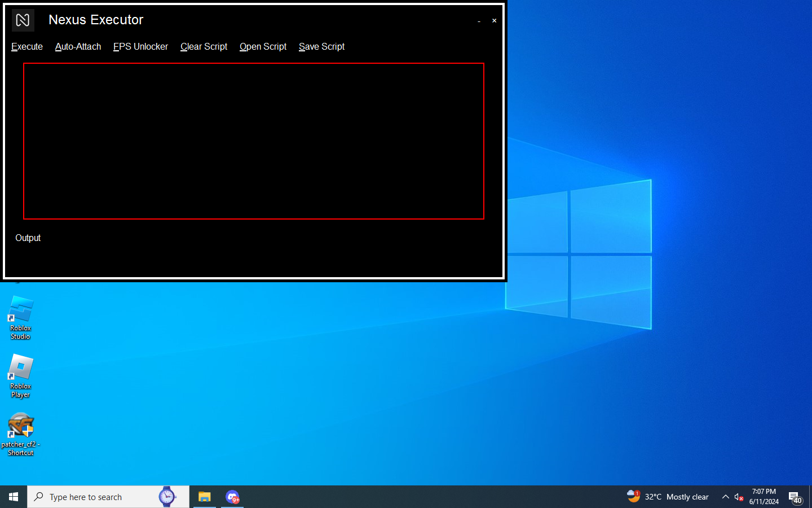
Task: Focus the red-bordered script editor area
Action: pyautogui.click(x=254, y=141)
